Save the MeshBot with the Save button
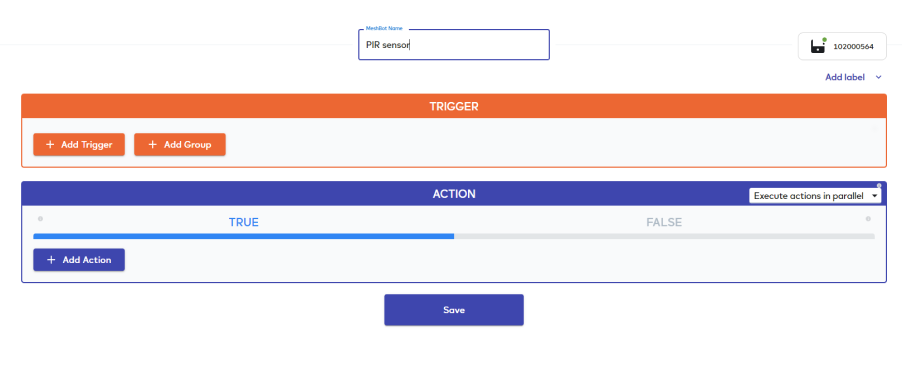 (x=454, y=310)
